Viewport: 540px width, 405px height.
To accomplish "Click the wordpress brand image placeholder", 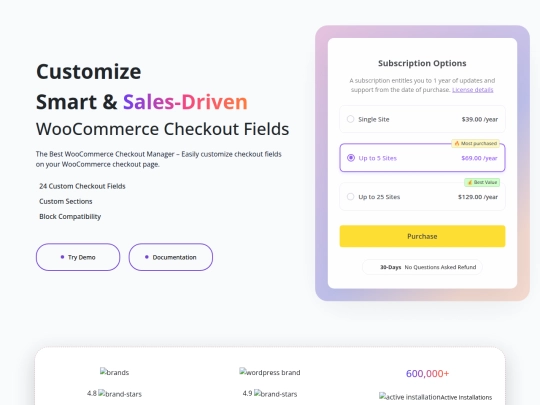I will (270, 372).
